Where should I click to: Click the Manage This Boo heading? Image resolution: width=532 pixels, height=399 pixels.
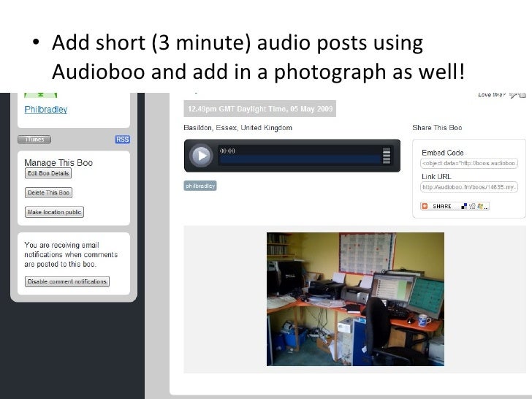[58, 163]
